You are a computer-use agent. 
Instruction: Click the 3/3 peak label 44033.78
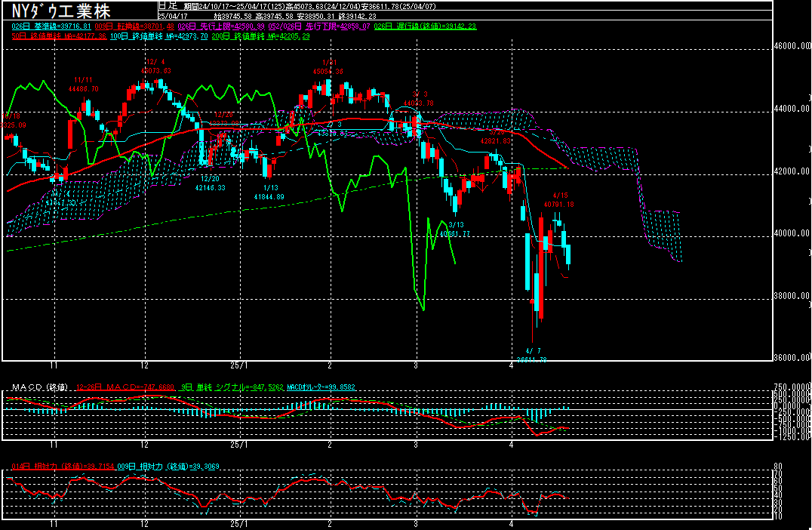418,103
